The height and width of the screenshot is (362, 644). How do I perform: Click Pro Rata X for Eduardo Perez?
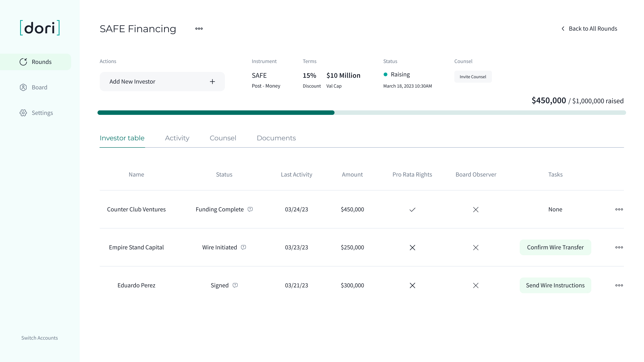point(412,286)
